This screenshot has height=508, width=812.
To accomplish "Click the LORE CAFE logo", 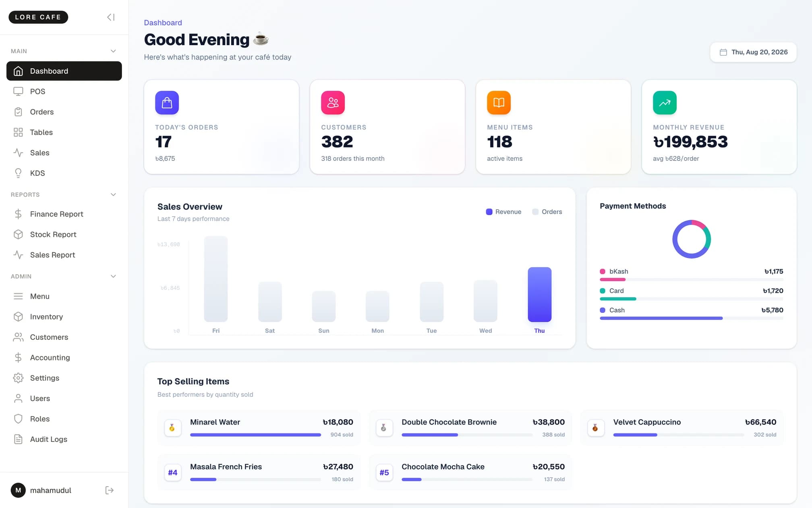I will (x=38, y=17).
